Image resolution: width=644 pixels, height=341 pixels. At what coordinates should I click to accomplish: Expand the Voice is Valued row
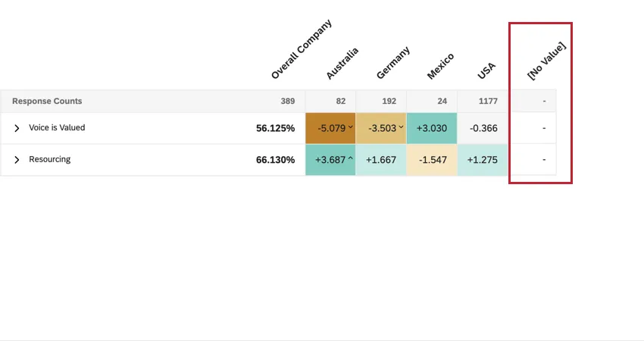17,128
